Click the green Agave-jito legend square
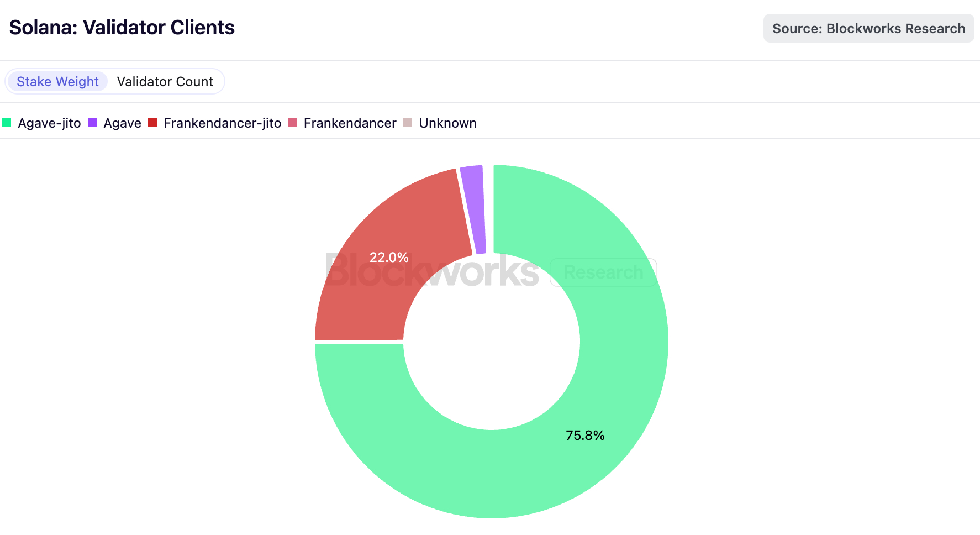980x535 pixels. point(7,123)
